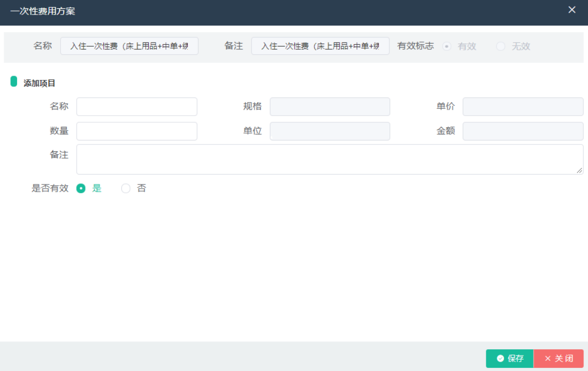Click the large 备注 textarea
Viewport: 588px width, 371px height.
(x=330, y=159)
